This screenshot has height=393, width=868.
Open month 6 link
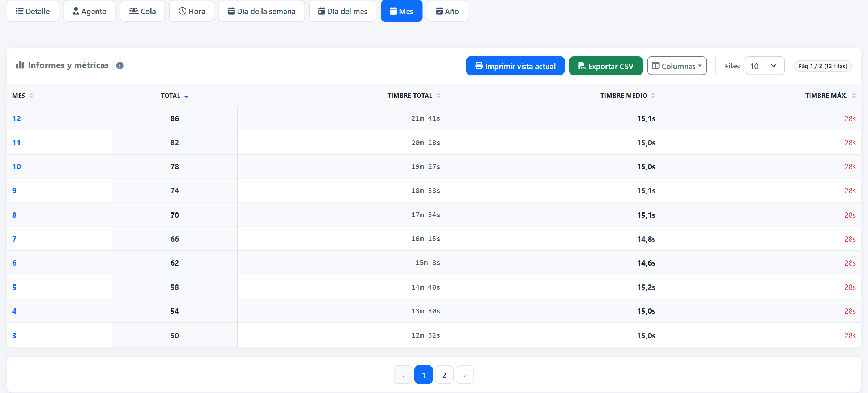(x=14, y=263)
